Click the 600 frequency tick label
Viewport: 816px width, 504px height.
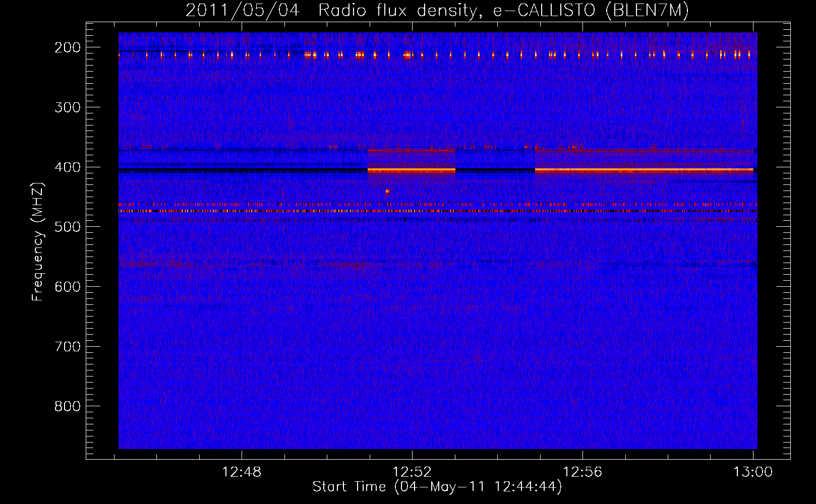[x=68, y=287]
